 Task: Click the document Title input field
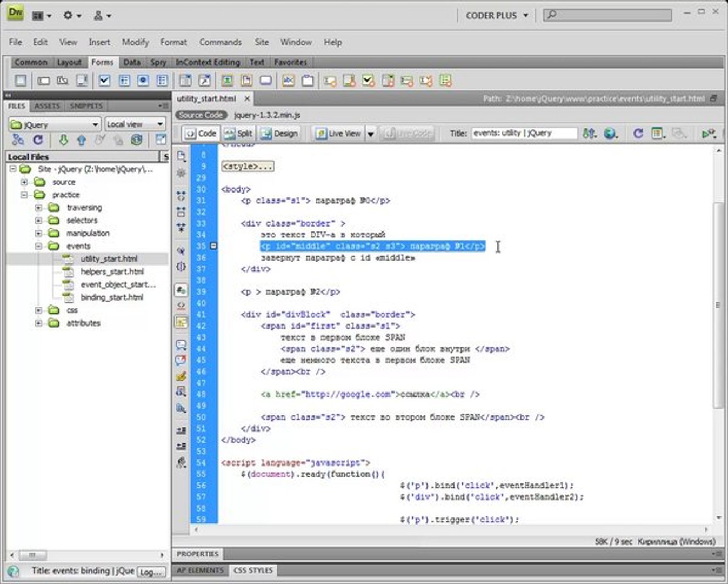point(524,133)
